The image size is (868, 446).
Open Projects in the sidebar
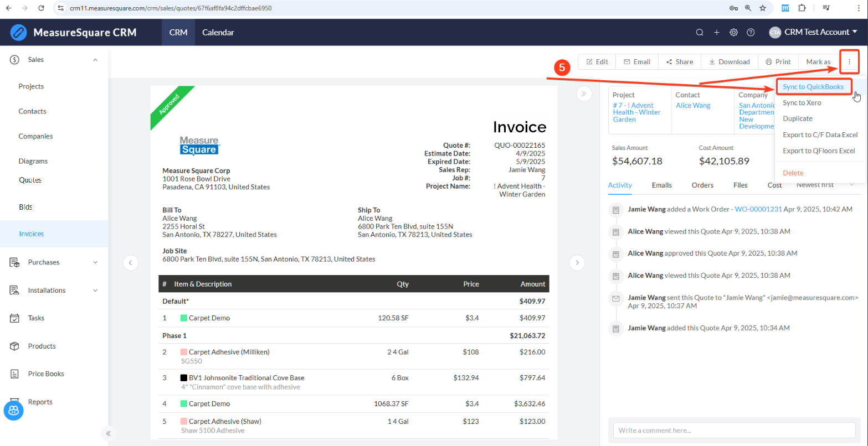[x=31, y=86]
